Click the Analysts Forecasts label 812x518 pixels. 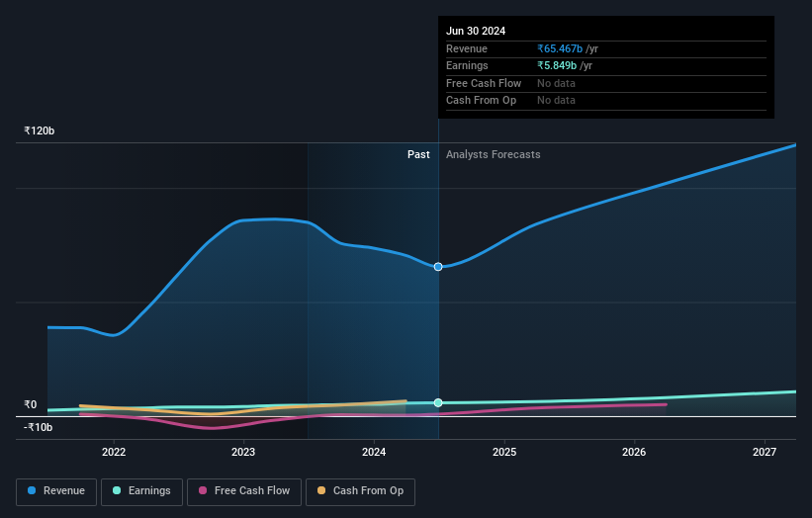coord(493,155)
